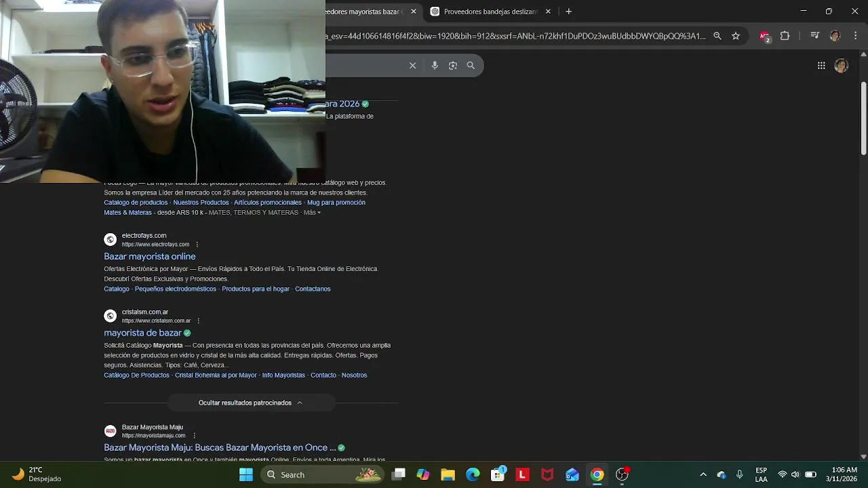Open the 'Nosotros' sitelink

click(354, 375)
